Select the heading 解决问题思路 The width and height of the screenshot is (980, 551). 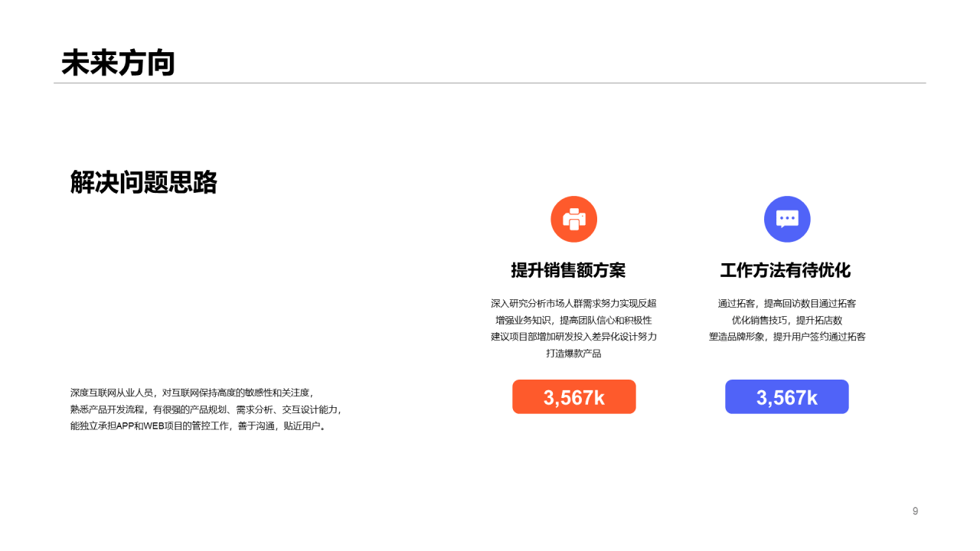(x=144, y=182)
